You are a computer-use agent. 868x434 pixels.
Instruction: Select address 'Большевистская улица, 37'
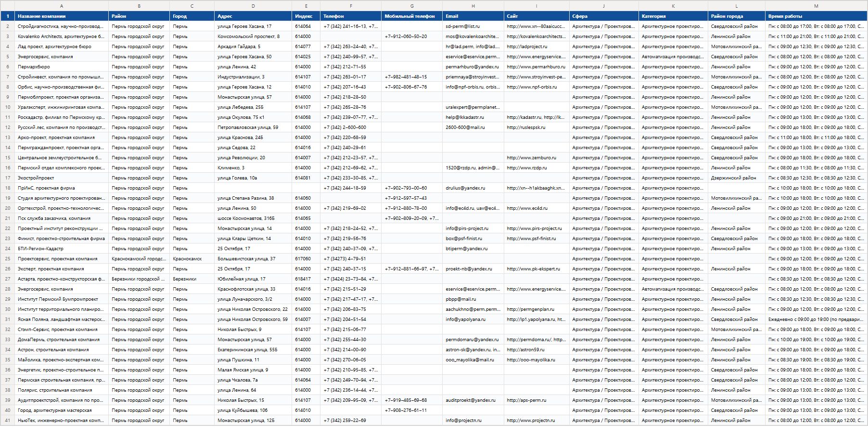click(x=253, y=258)
